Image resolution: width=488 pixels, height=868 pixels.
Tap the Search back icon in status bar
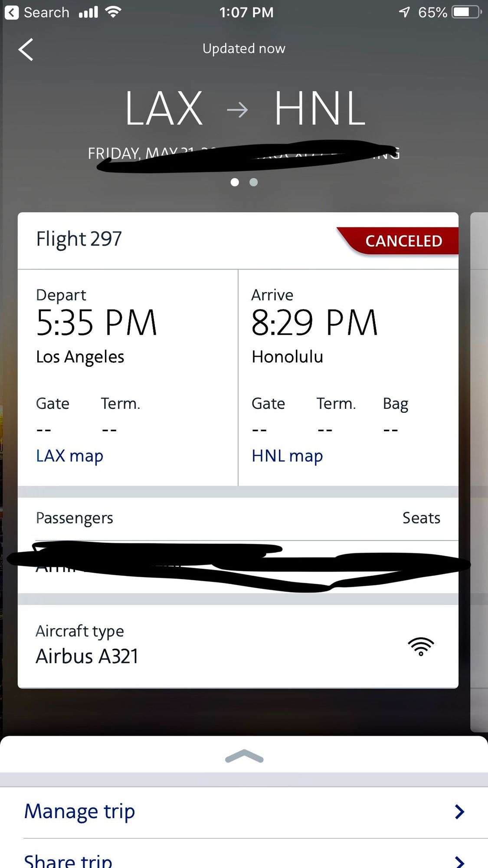pos(12,12)
